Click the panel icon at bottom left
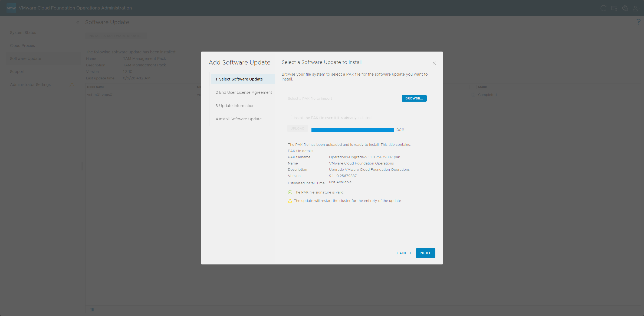644x316 pixels. pyautogui.click(x=92, y=309)
